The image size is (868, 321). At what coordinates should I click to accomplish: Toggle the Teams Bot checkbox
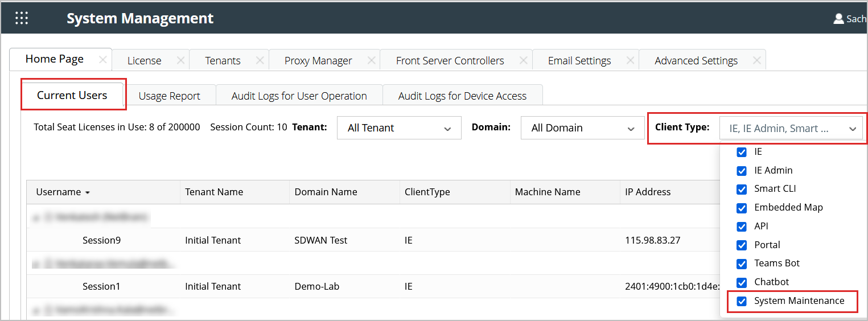click(x=742, y=264)
